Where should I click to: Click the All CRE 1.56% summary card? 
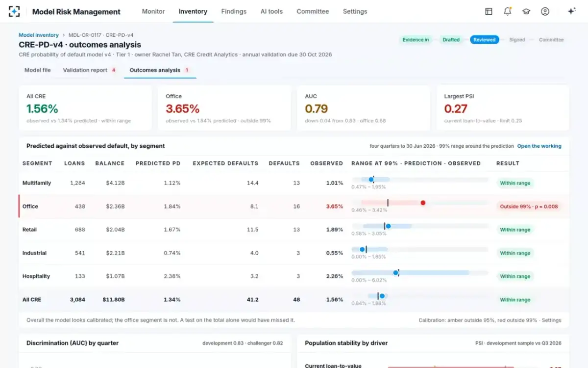point(85,108)
